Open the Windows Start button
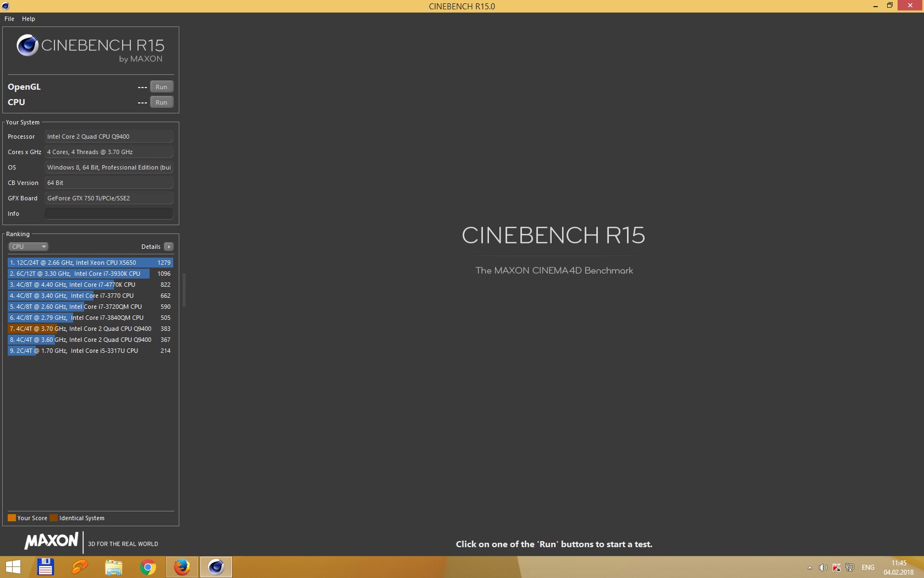Image resolution: width=924 pixels, height=578 pixels. pyautogui.click(x=13, y=567)
